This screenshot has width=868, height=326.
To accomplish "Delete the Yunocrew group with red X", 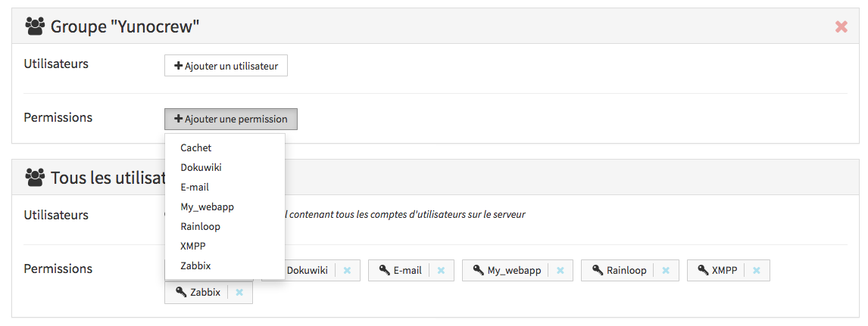I will coord(841,27).
